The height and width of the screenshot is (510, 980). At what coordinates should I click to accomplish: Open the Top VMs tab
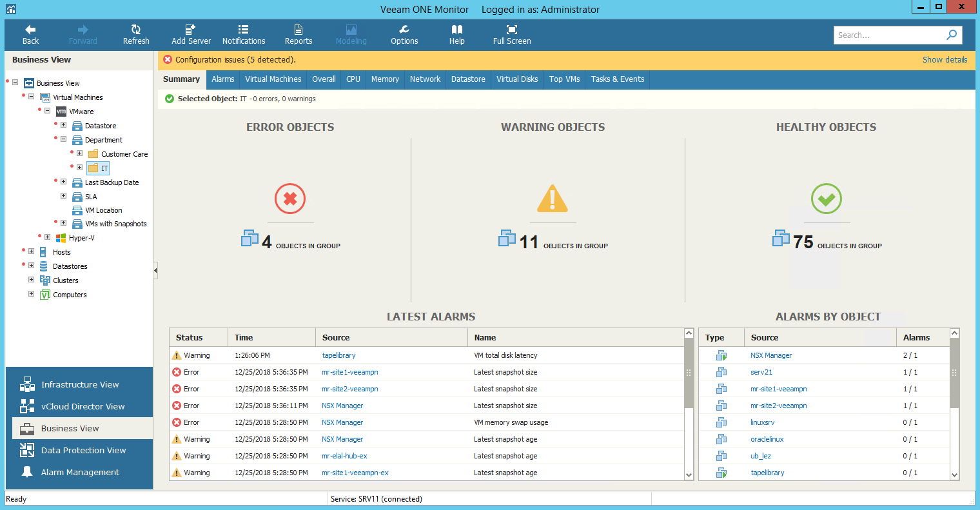tap(564, 79)
